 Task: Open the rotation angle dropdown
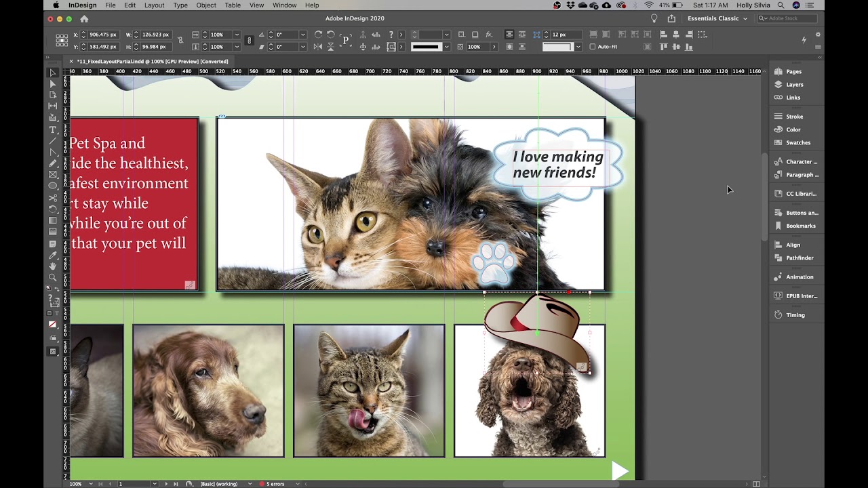tap(302, 35)
